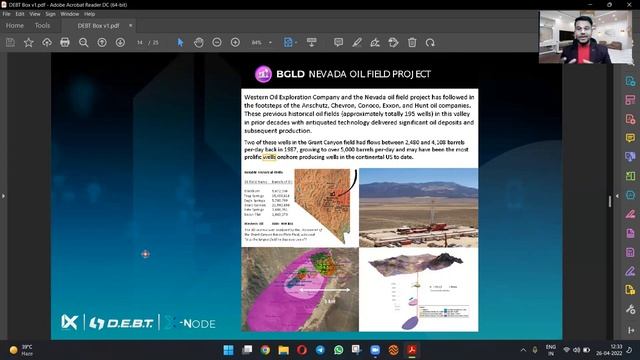Expand the page display options arrow

click(x=296, y=42)
